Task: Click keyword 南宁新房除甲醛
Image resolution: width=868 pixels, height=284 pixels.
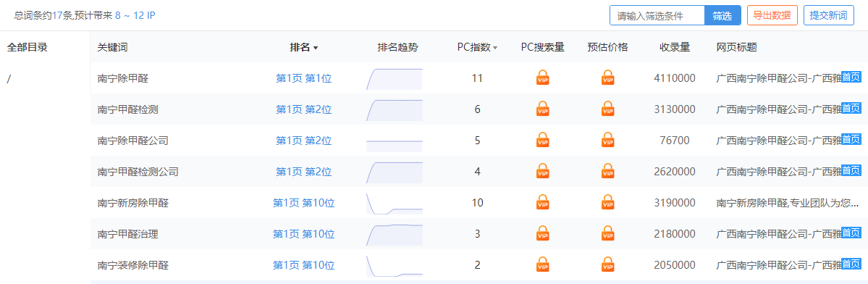Action: click(133, 203)
